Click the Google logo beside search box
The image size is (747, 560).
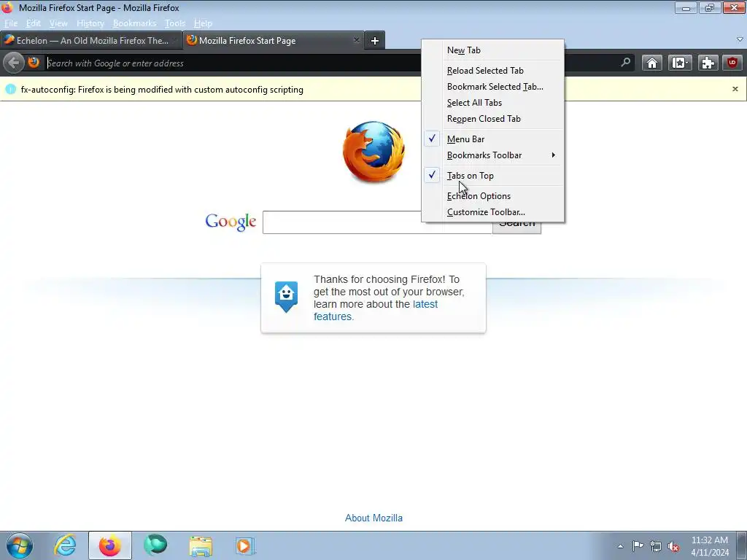click(231, 222)
